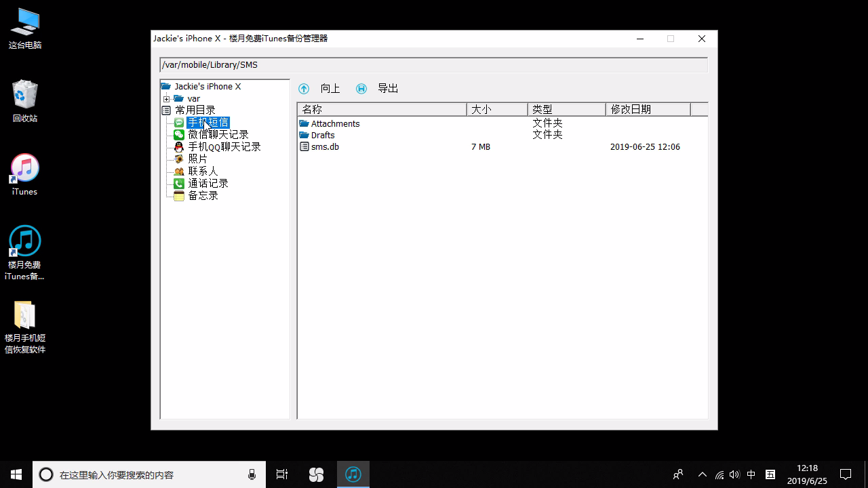This screenshot has width=868, height=488.
Task: Click the taskbar search box
Action: coord(149,474)
